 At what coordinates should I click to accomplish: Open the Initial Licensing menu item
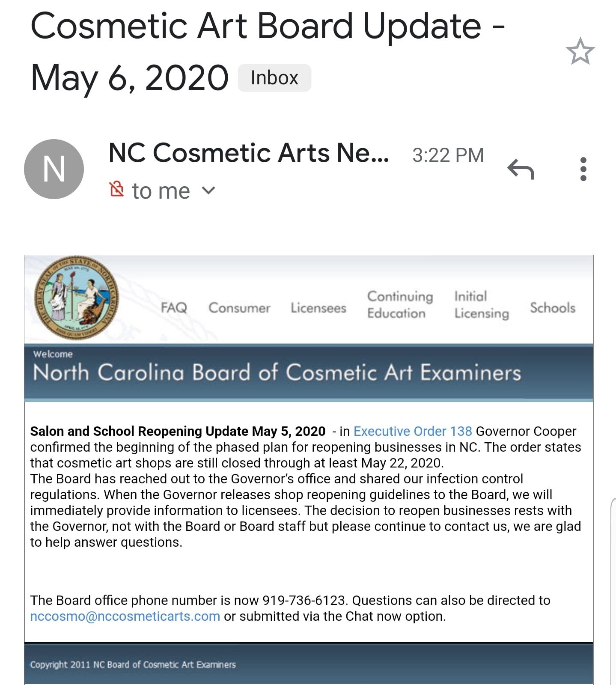pos(482,305)
